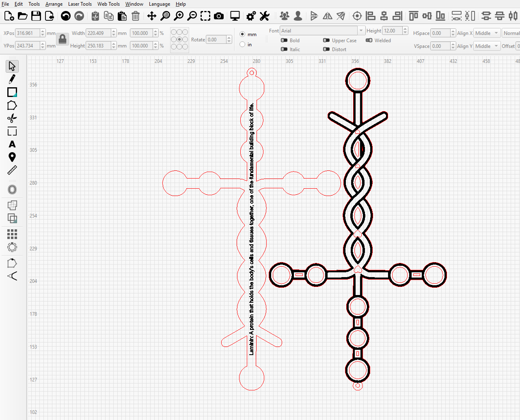Save the project with the floppy disk icon

point(36,16)
